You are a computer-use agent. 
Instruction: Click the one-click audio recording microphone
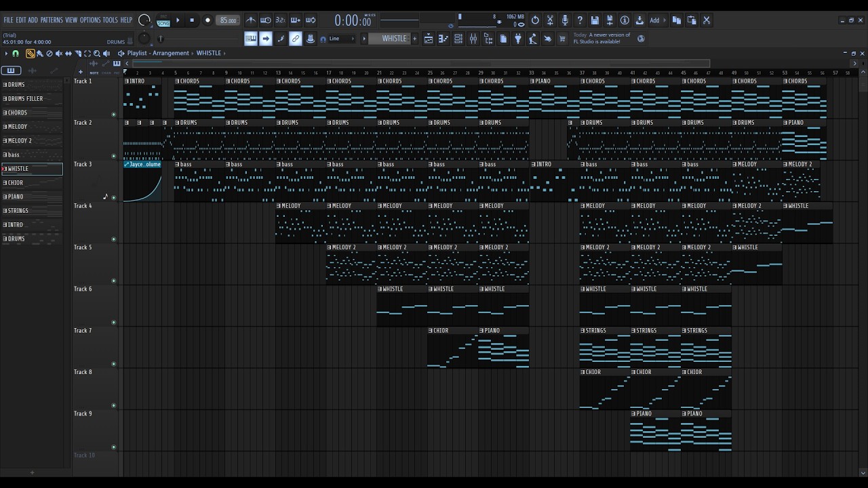point(565,20)
